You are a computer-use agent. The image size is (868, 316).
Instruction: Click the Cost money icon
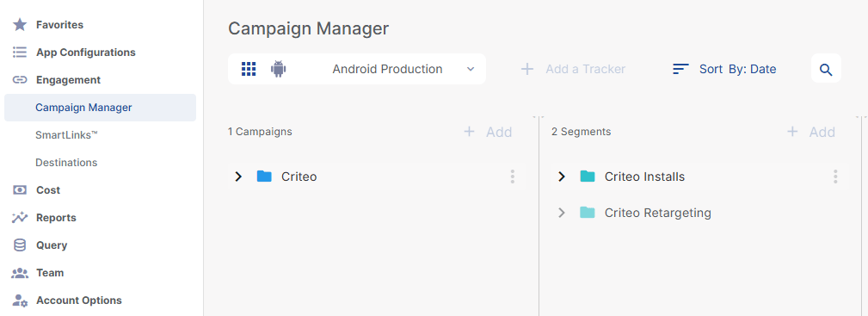[x=20, y=190]
